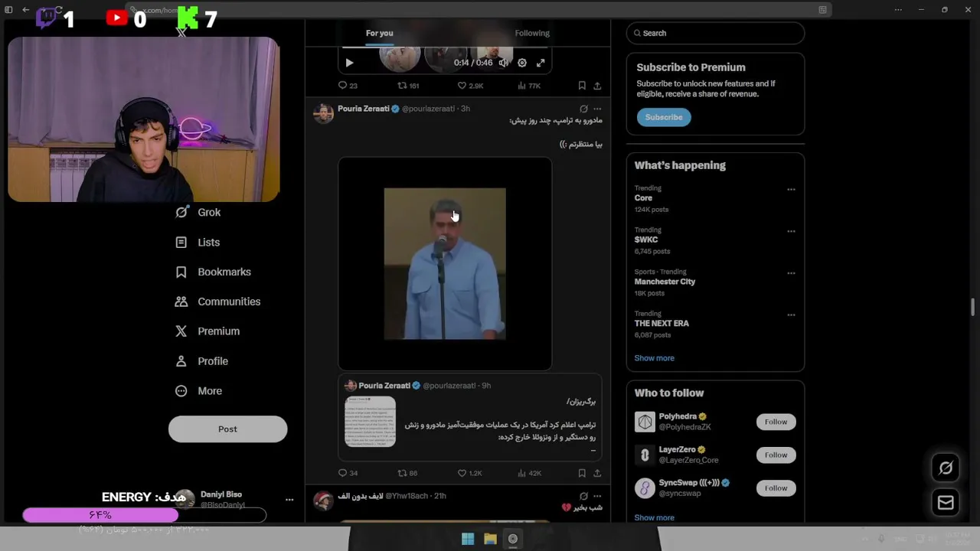Open Premium in the sidebar
Screen dimensions: 980x551
[x=207, y=331]
